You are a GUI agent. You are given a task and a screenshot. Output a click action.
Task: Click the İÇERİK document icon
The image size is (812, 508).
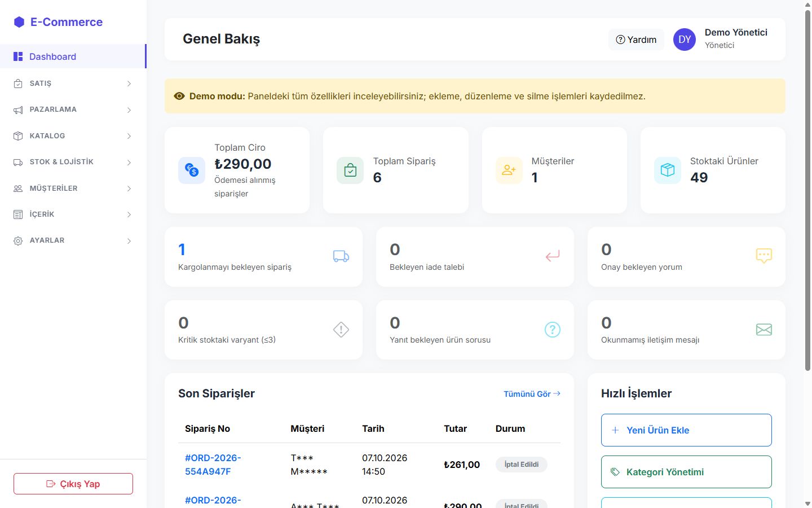tap(18, 214)
